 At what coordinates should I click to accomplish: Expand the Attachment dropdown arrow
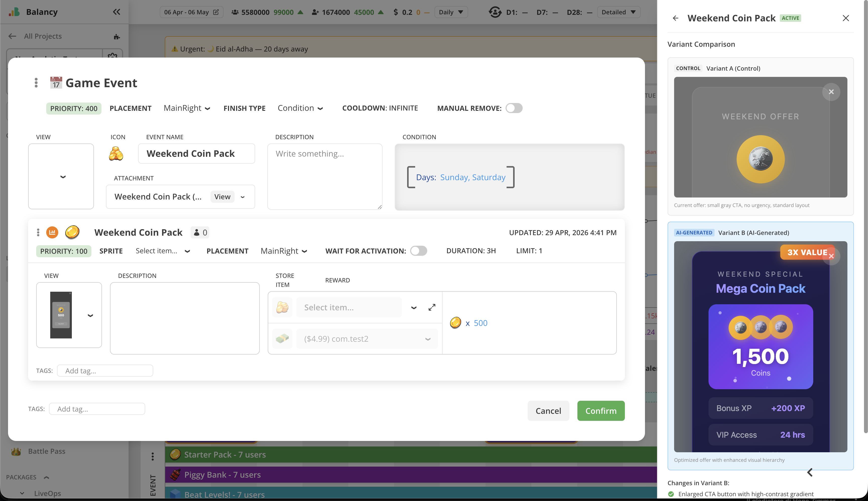click(243, 197)
